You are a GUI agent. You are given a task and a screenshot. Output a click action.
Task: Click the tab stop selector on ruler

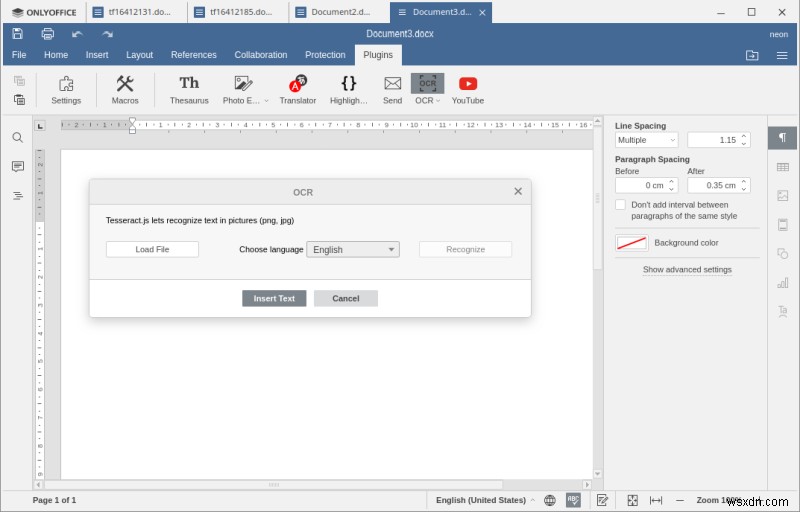click(40, 125)
